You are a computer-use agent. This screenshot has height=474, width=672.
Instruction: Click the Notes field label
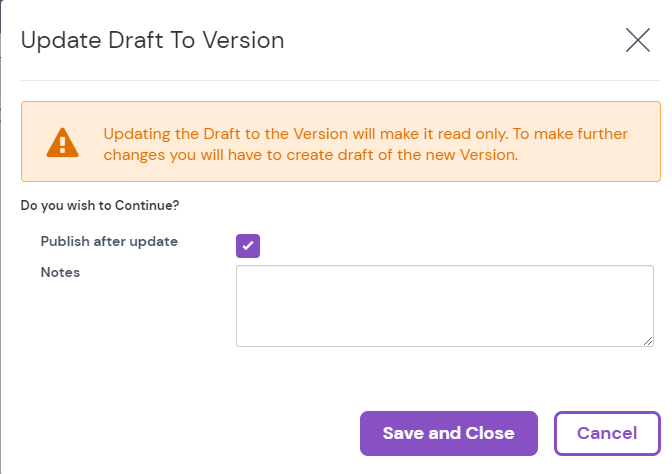pos(60,272)
